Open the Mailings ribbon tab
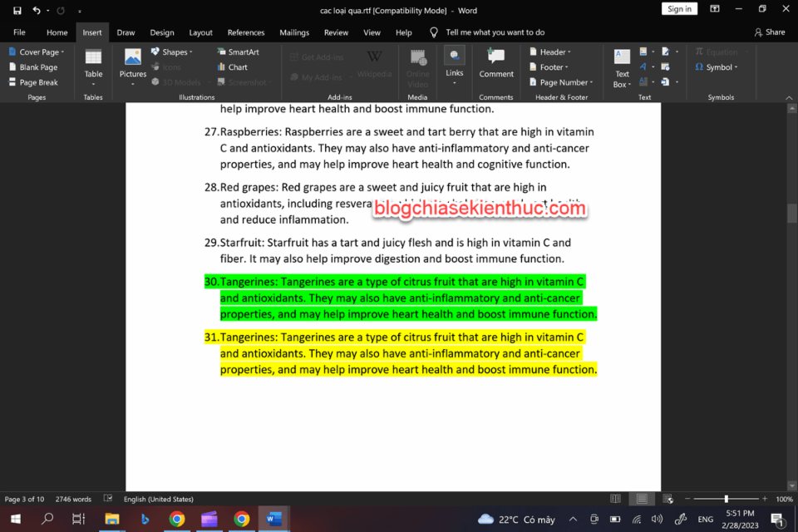Viewport: 798px width, 532px height. tap(293, 32)
